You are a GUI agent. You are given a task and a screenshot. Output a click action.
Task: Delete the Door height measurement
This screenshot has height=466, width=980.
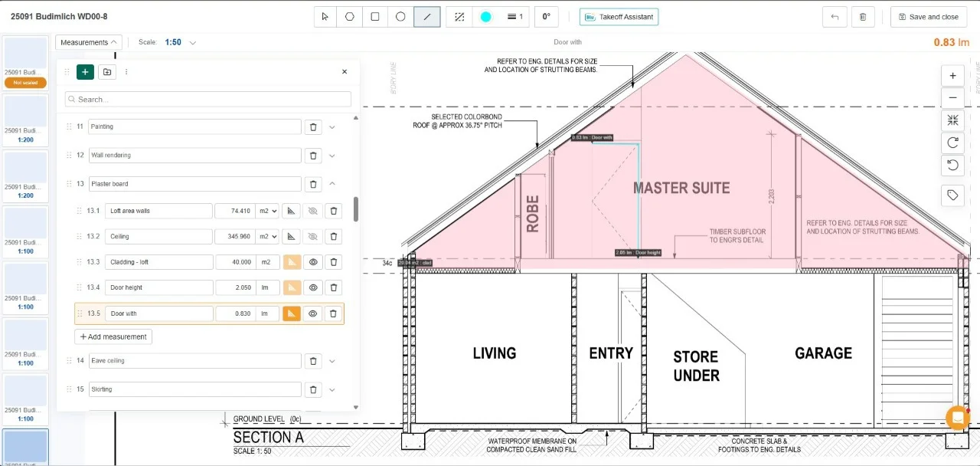point(334,287)
